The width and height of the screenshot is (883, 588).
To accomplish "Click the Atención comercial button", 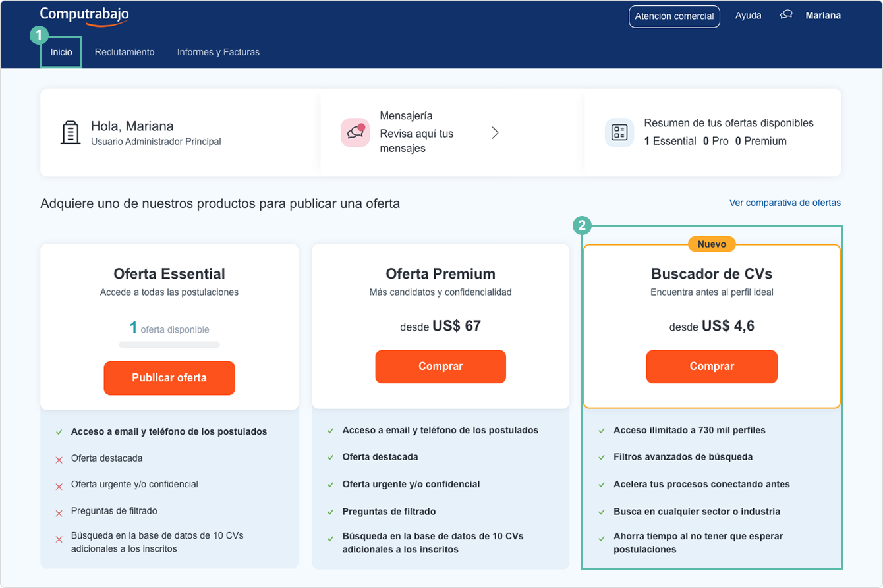I will point(674,16).
